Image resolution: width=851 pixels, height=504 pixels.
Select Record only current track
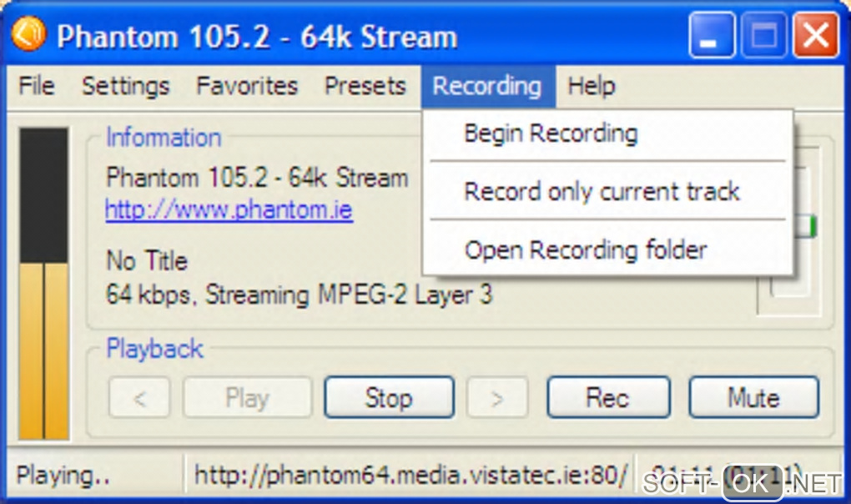tap(608, 191)
